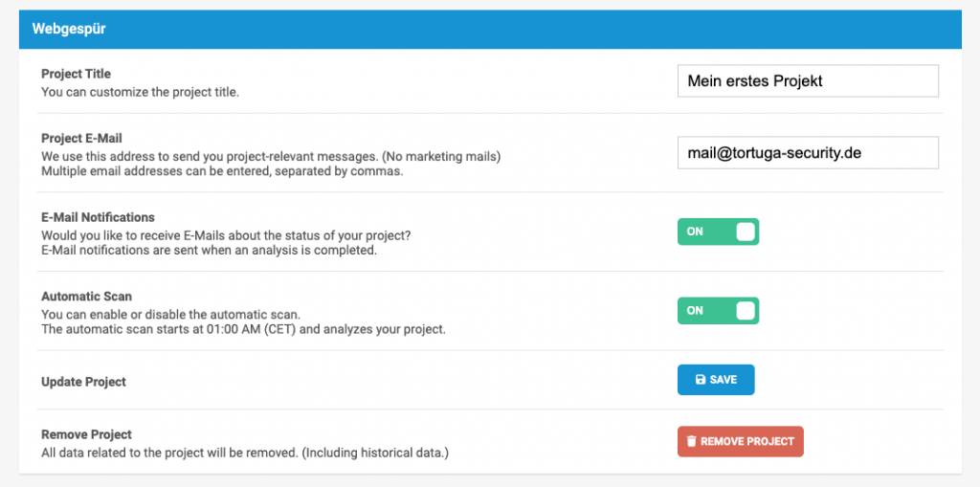The image size is (980, 487).
Task: Click the bold "Remove Project" label on the left
Action: [x=86, y=433]
